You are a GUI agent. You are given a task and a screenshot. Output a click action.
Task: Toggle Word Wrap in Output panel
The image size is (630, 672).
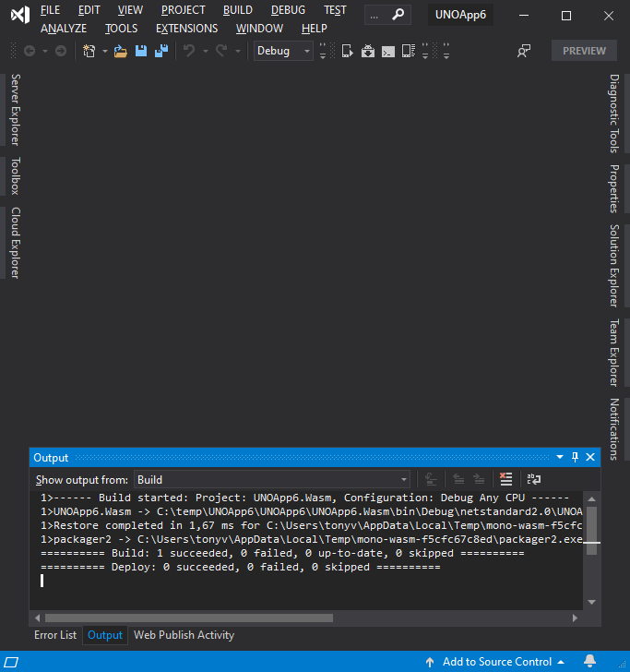(x=534, y=480)
